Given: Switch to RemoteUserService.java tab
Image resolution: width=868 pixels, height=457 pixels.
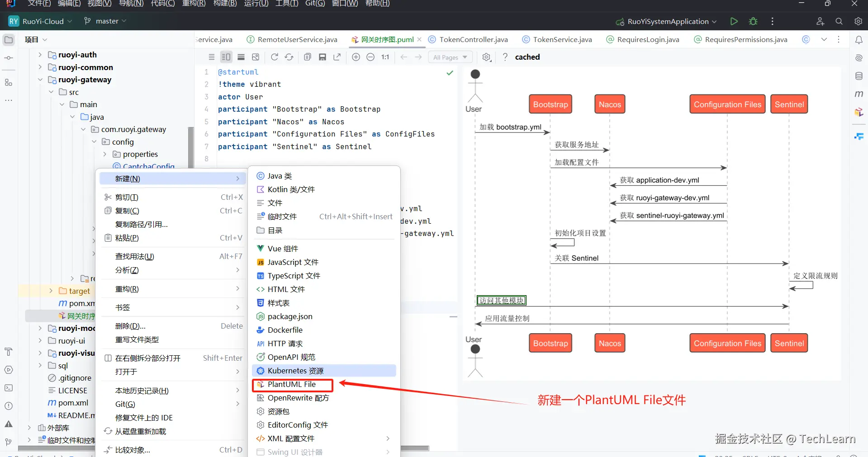Looking at the screenshot, I should (x=292, y=40).
